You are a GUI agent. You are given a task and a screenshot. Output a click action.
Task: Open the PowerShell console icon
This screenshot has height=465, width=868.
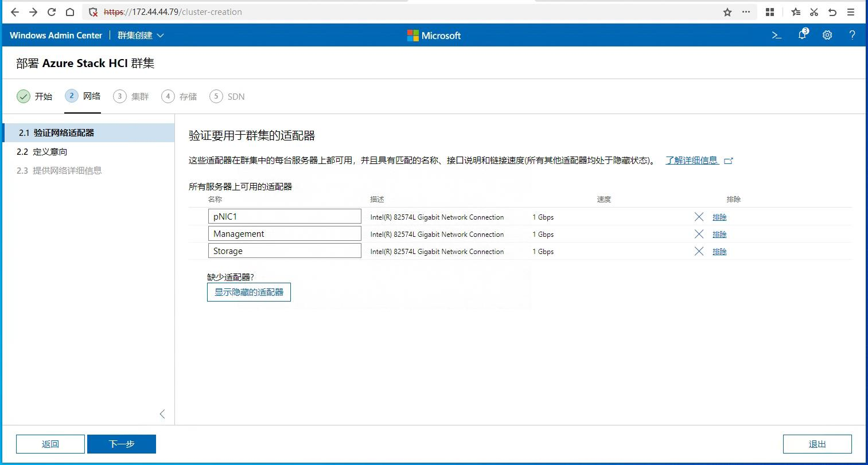tap(777, 35)
